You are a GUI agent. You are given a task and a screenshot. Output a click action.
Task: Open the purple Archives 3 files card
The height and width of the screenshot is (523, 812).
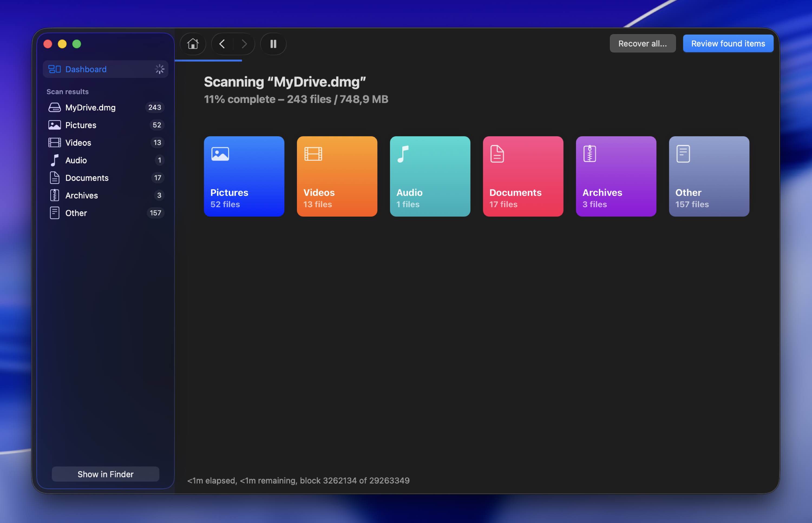(x=616, y=176)
